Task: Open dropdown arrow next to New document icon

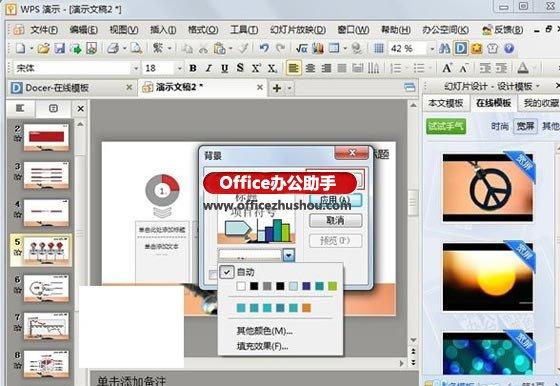Action: pos(31,49)
